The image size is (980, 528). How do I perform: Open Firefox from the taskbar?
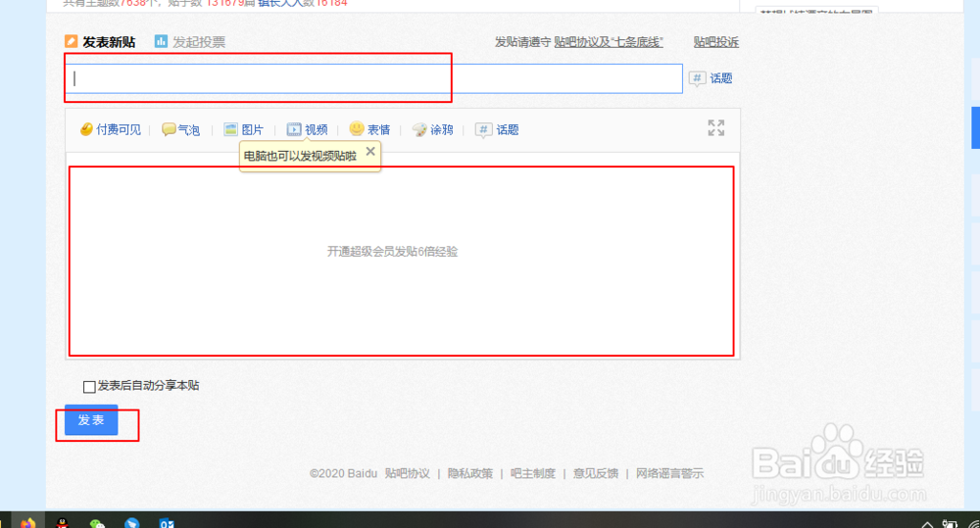28,523
